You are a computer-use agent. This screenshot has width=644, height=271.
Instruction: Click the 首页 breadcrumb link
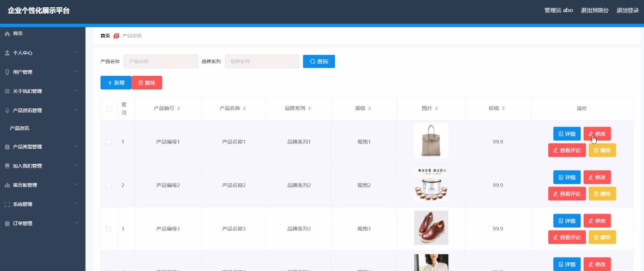click(x=105, y=36)
